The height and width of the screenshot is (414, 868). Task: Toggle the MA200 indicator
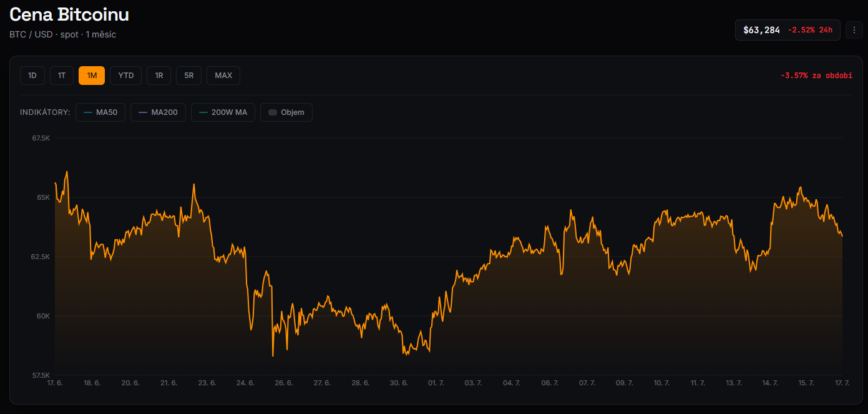(x=158, y=112)
